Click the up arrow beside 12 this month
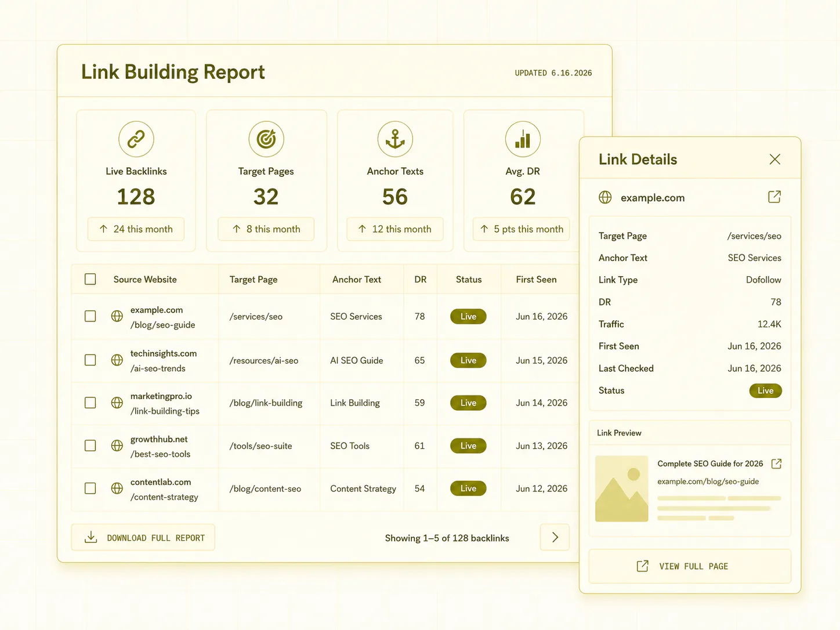Screen dimensions: 840x630 coord(362,229)
